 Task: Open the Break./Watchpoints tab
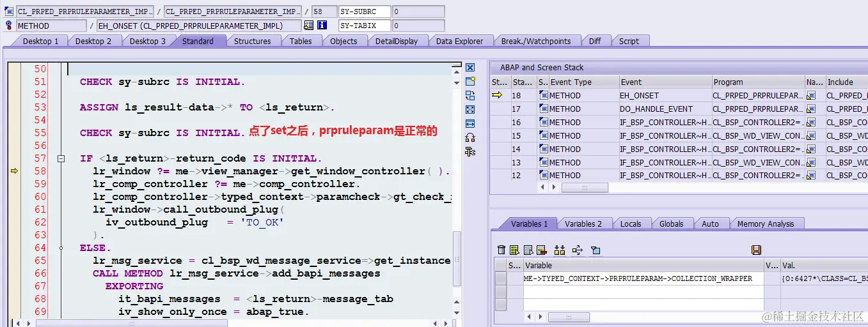(x=536, y=41)
